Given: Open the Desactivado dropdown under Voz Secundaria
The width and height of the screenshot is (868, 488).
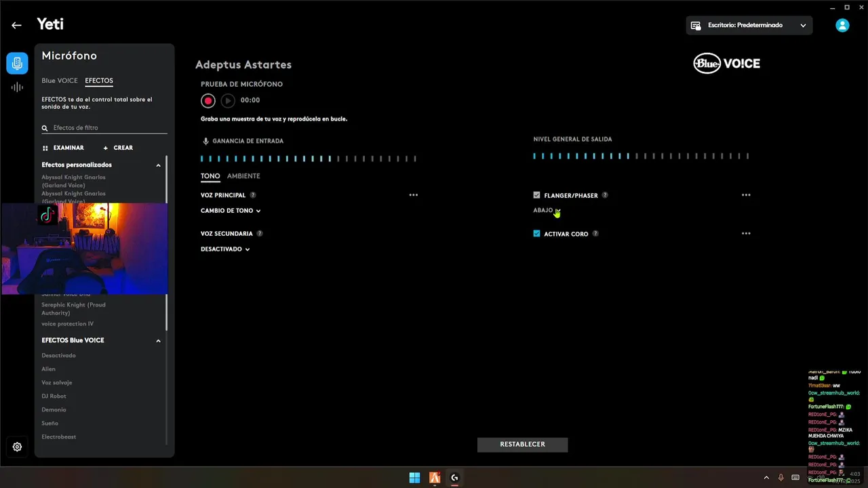Looking at the screenshot, I should coord(225,249).
